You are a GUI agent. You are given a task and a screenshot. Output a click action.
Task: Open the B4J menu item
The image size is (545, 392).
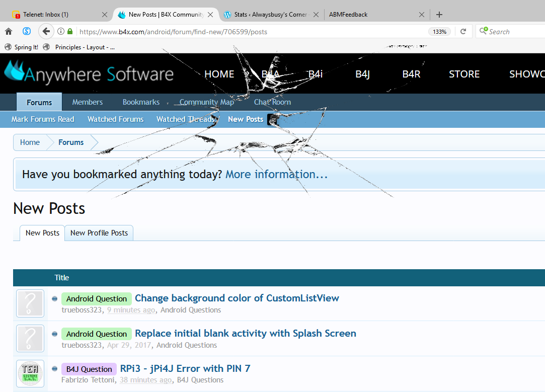tap(362, 74)
